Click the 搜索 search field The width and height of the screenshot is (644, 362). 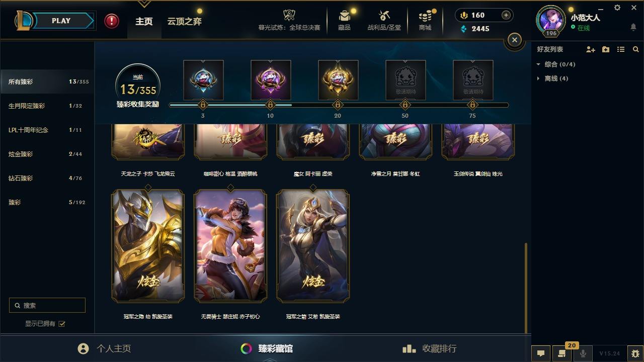click(47, 305)
